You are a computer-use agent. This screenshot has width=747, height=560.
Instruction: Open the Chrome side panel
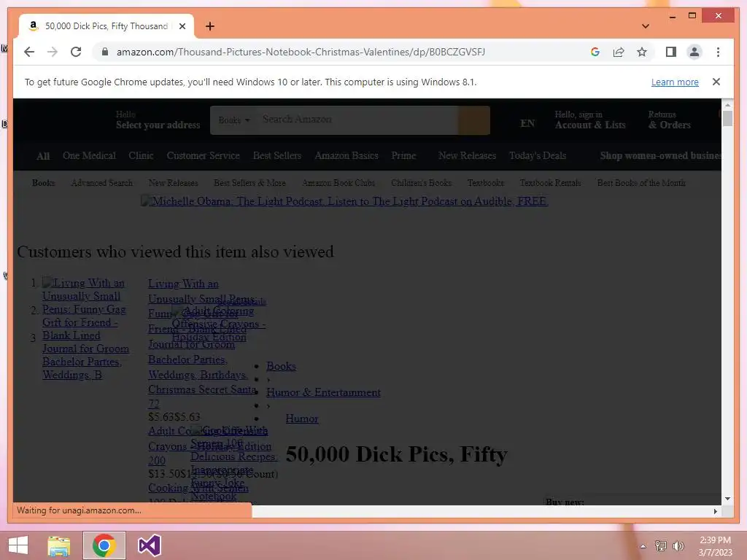[x=671, y=52]
